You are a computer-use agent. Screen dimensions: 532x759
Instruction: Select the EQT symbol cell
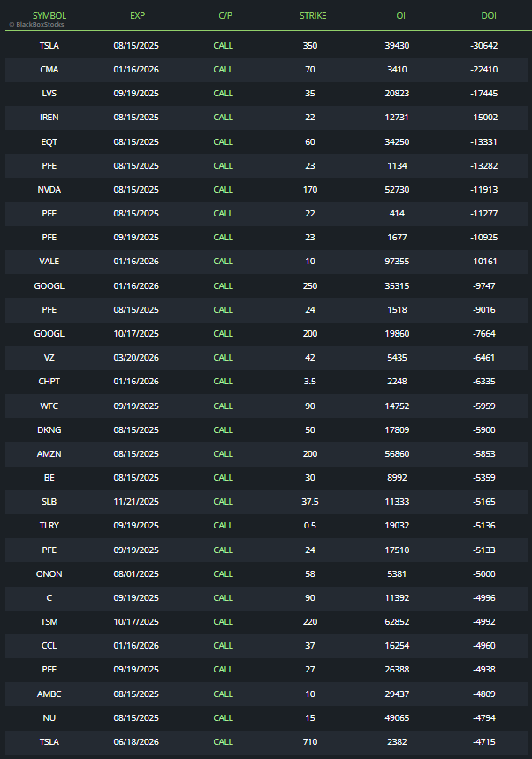pos(49,142)
